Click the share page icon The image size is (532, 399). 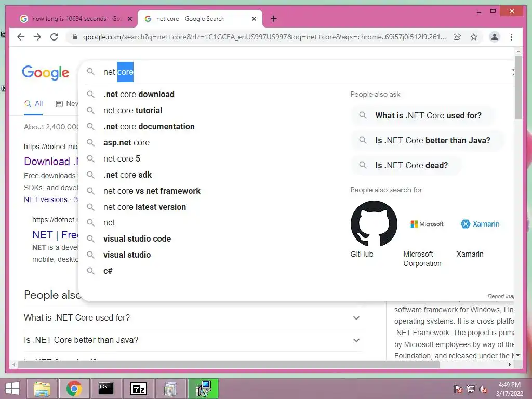457,37
